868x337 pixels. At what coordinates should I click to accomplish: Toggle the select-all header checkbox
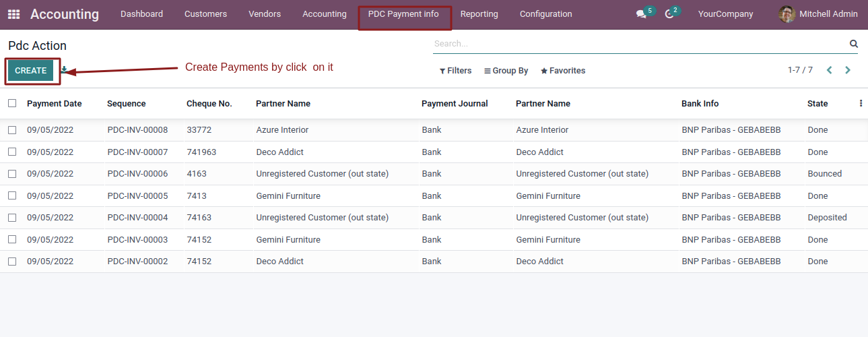pos(12,103)
